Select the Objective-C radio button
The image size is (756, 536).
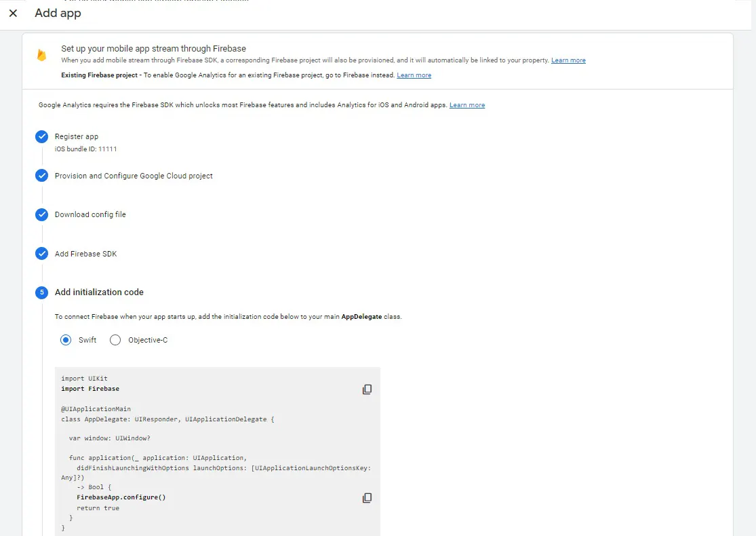pyautogui.click(x=115, y=340)
